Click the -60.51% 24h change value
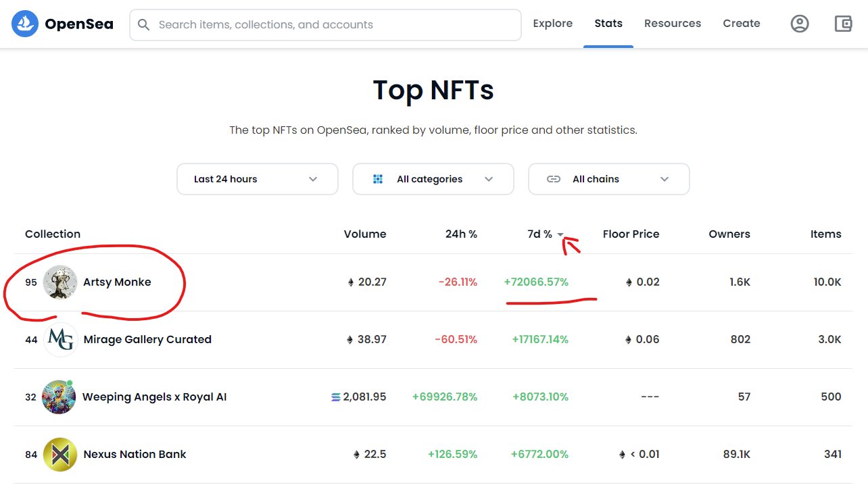This screenshot has height=485, width=868. click(457, 340)
